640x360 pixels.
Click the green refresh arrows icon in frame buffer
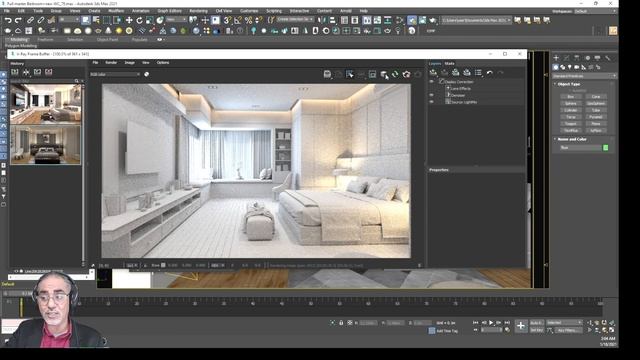click(395, 74)
